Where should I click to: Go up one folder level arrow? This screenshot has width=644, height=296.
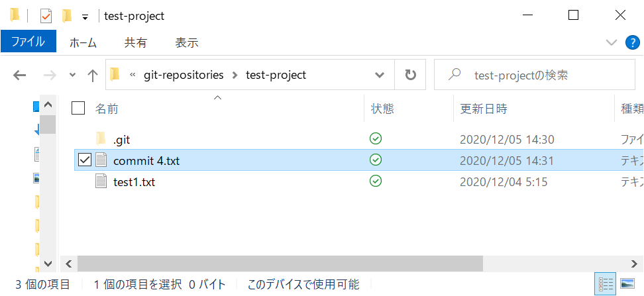(93, 75)
